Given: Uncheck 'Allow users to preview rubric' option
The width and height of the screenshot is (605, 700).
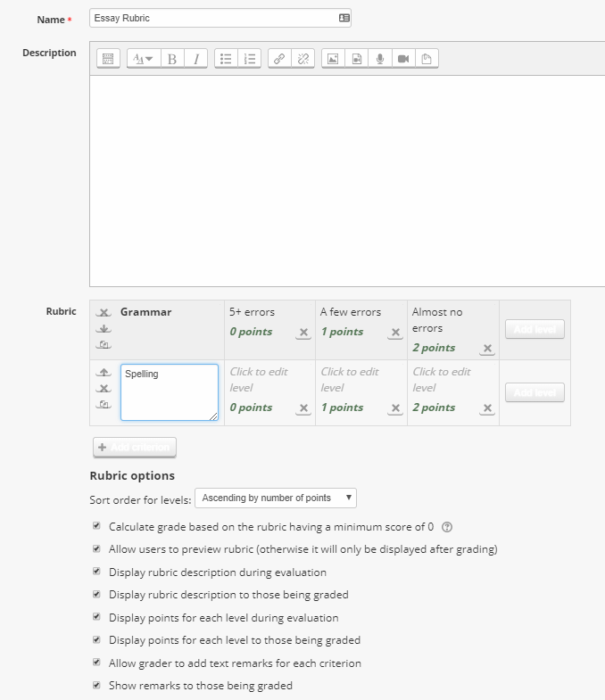Looking at the screenshot, I should coord(97,549).
